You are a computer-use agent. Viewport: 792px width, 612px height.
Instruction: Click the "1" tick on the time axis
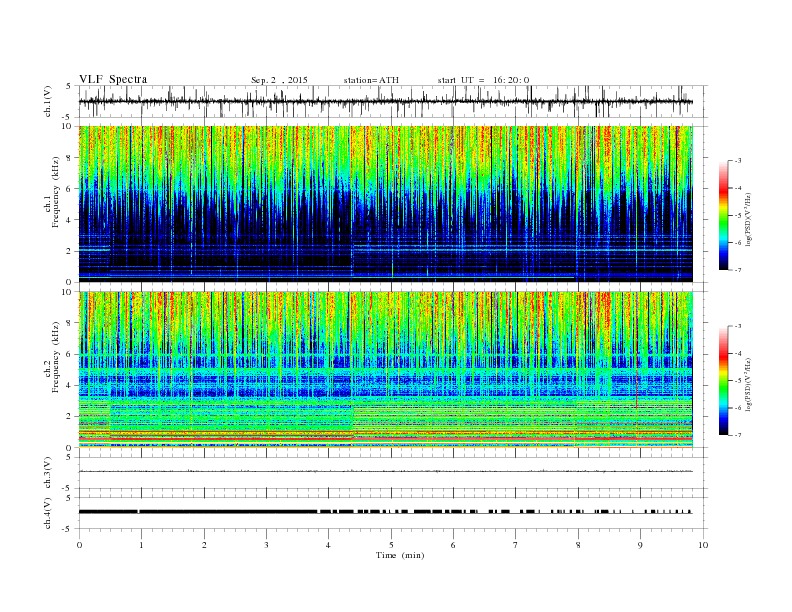coord(141,545)
